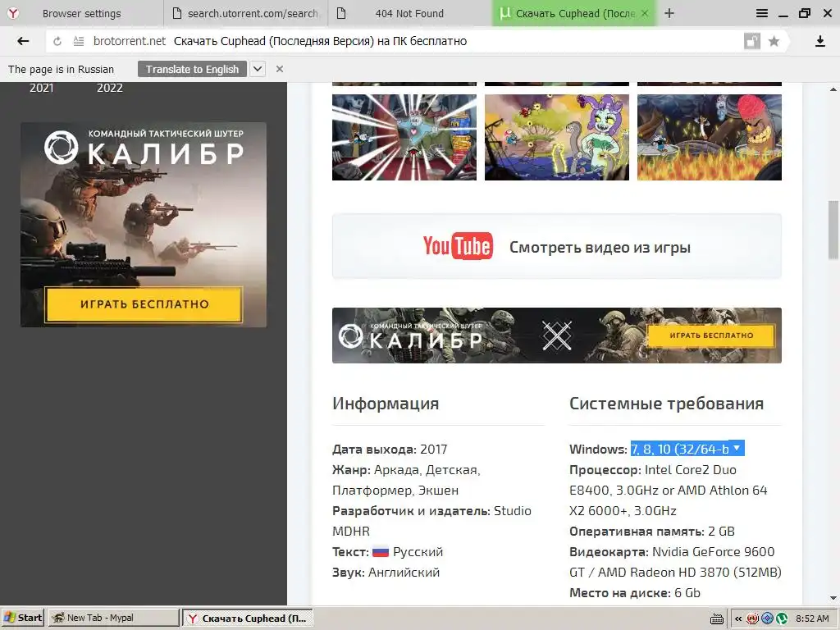
Task: Click ИГРАТЬ БЕСПЛАТНО in sidebar Калибр ad
Action: [x=144, y=304]
